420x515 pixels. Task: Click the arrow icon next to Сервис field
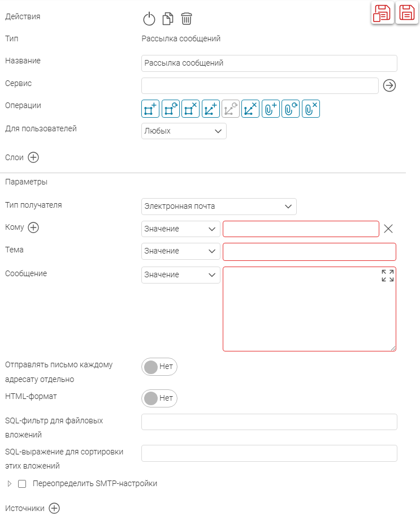click(389, 85)
